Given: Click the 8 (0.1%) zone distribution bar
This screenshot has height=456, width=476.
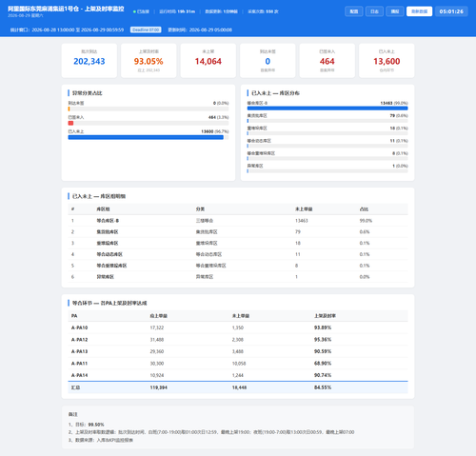Looking at the screenshot, I should 327,158.
